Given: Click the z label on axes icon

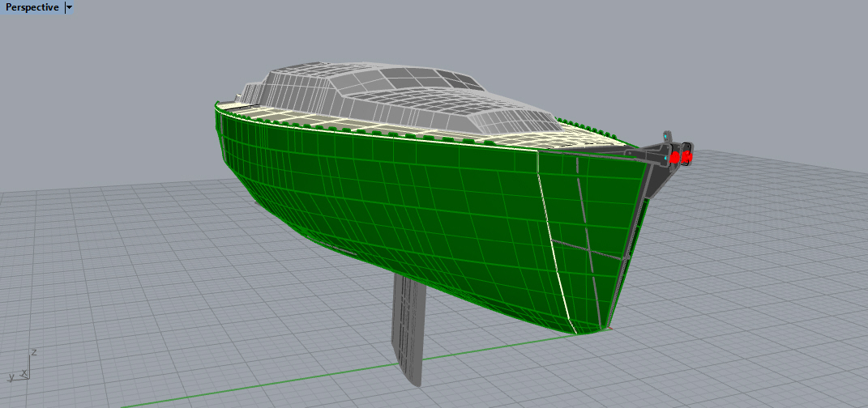Looking at the screenshot, I should pyautogui.click(x=33, y=353).
